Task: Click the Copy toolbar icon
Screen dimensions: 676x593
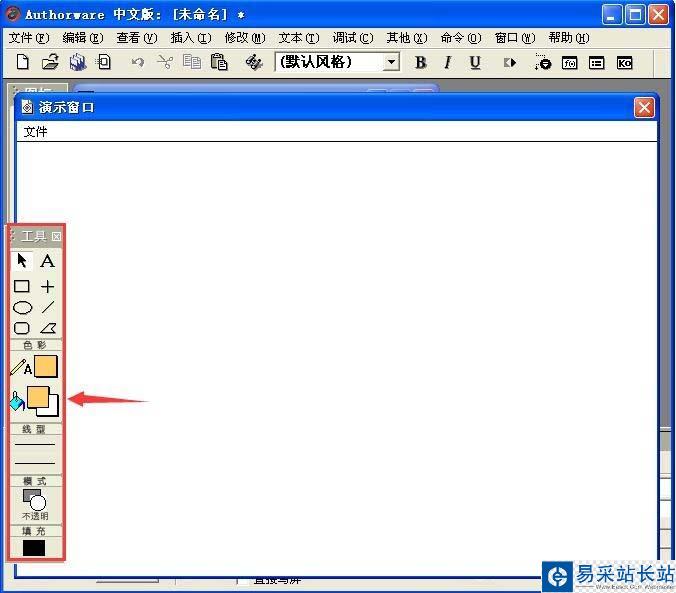Action: (x=192, y=62)
